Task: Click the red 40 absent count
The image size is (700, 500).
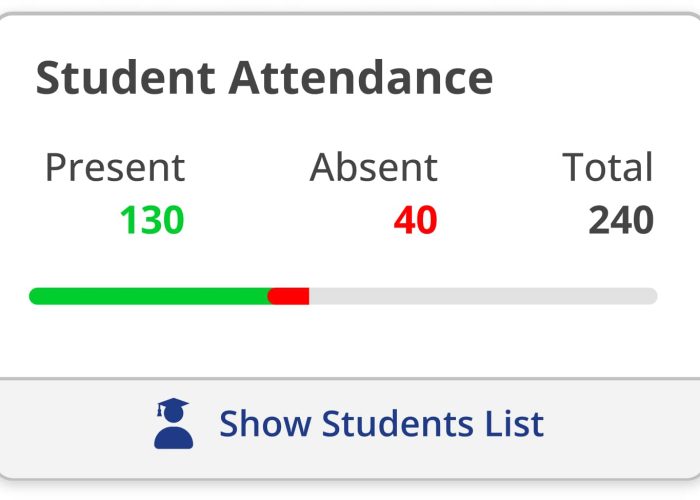Action: [415, 220]
